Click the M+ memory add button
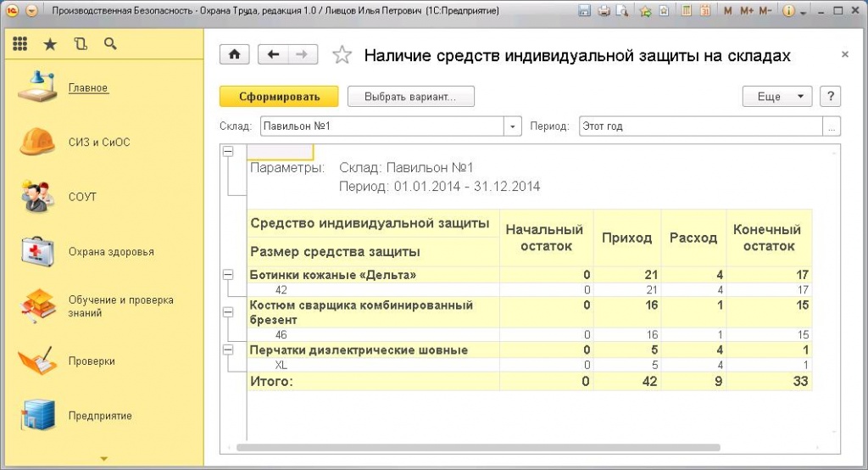868x470 pixels. [747, 10]
